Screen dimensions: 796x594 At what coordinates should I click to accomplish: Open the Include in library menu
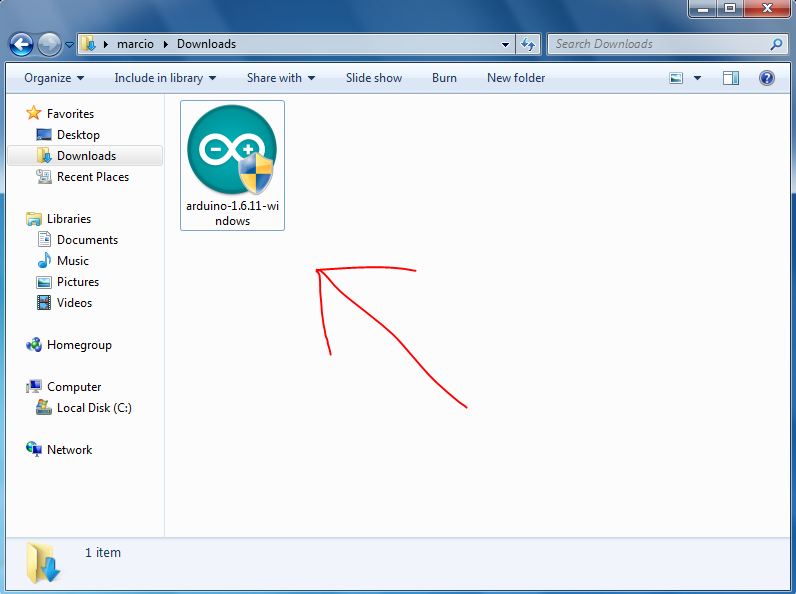point(165,78)
